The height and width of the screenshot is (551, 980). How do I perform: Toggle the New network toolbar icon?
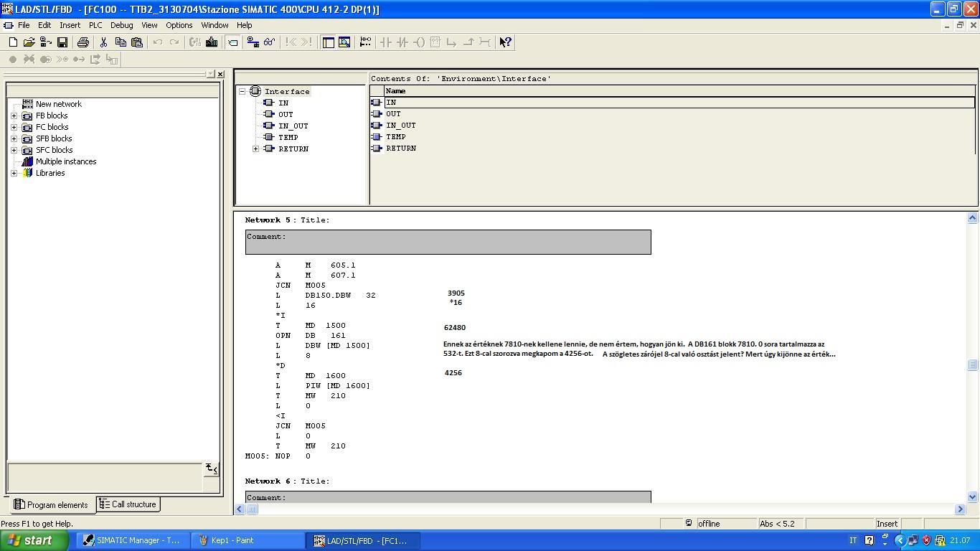point(232,42)
